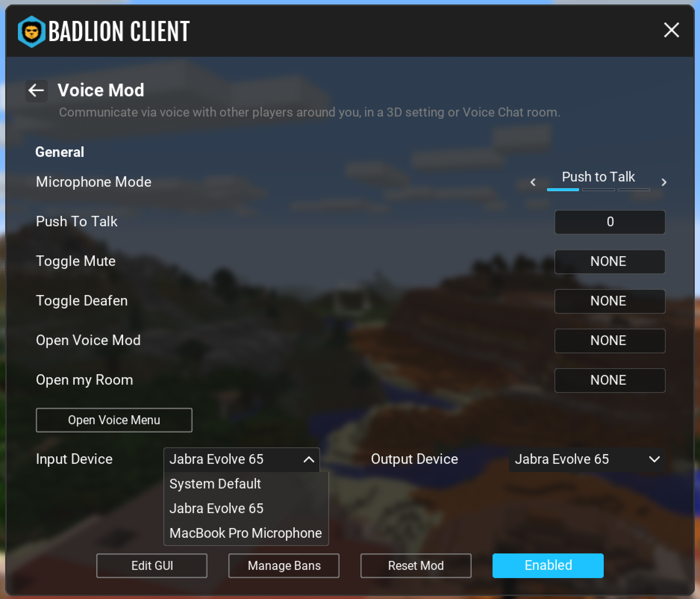Set a keybind for Toggle Mute

click(610, 261)
